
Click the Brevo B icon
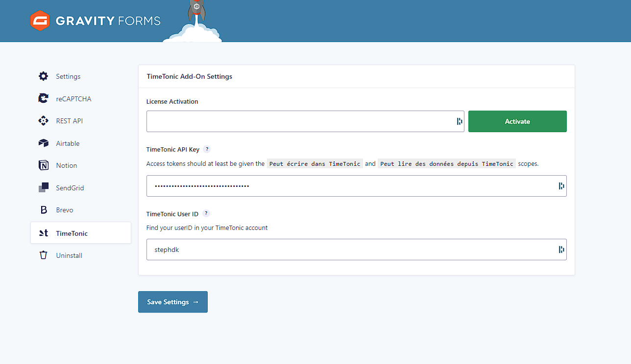point(44,210)
